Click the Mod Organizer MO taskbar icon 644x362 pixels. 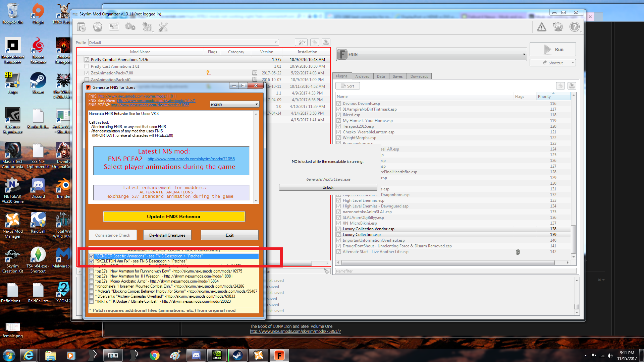coord(113,355)
